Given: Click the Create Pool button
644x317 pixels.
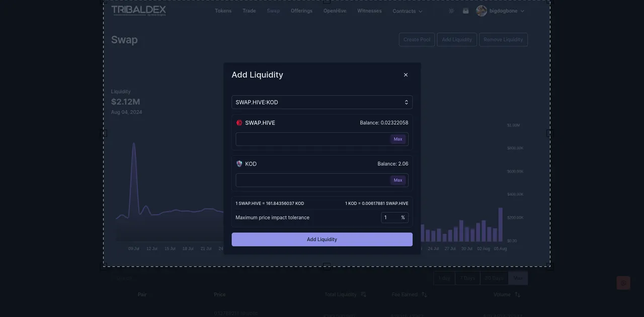Looking at the screenshot, I should click(417, 40).
